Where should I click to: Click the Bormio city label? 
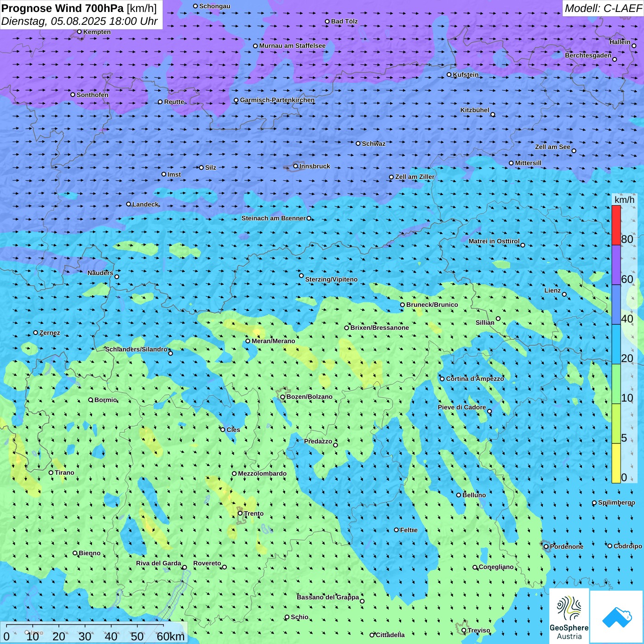(x=105, y=400)
